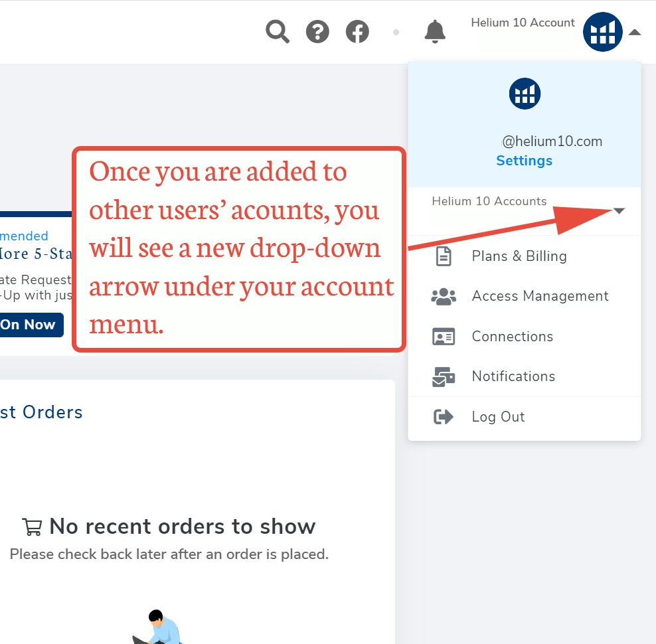Open Plans & Billing
The image size is (656, 644).
point(519,256)
